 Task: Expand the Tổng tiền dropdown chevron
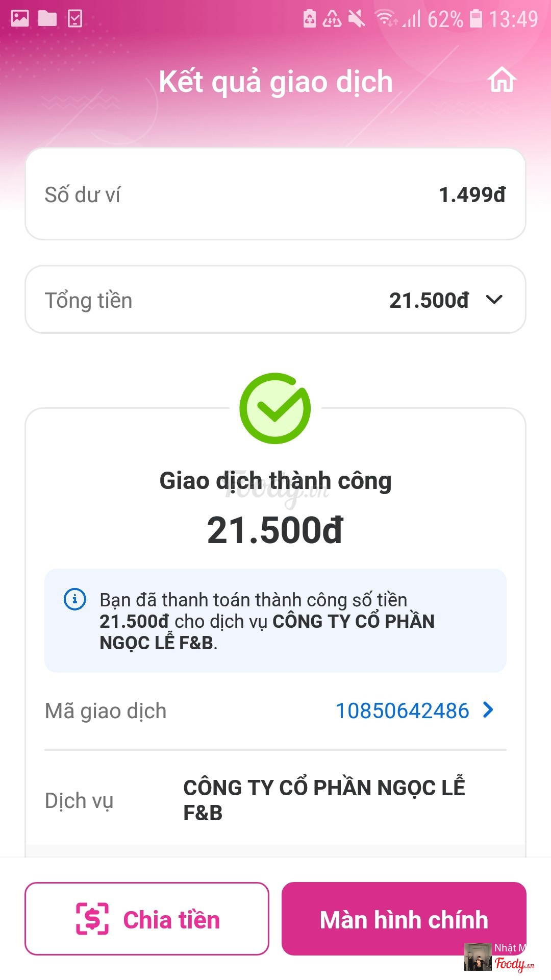(x=494, y=300)
